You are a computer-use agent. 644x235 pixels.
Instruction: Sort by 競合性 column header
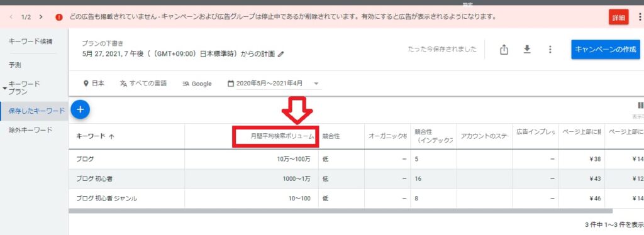pos(331,136)
